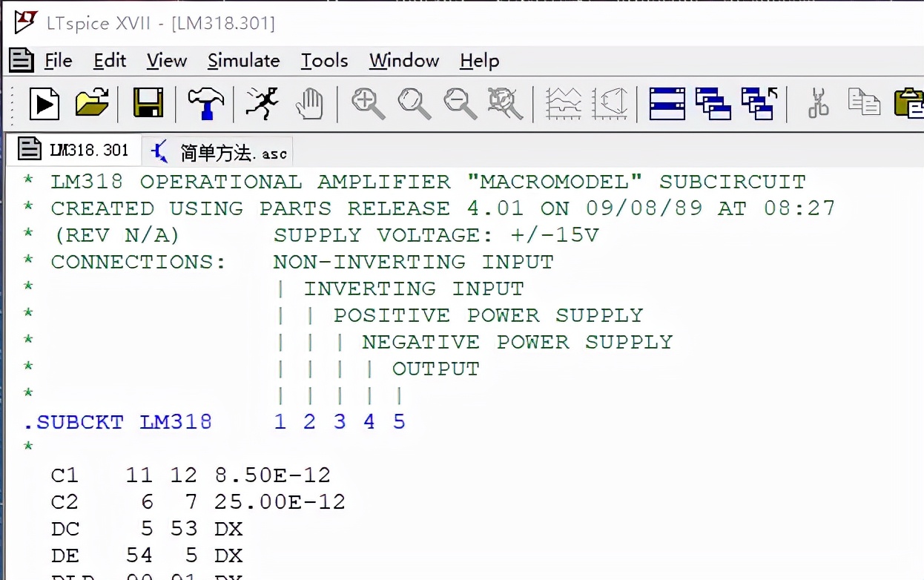Click the Autorange waveform icon
The image size is (924, 580).
pos(564,103)
